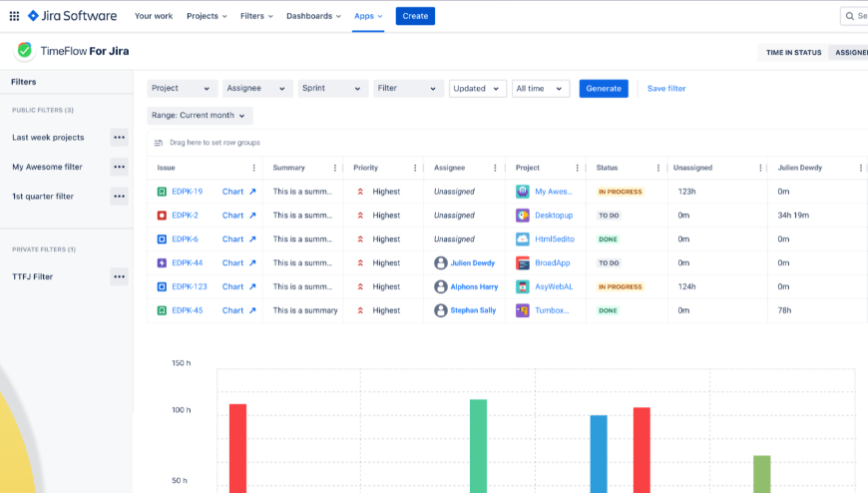This screenshot has width=868, height=493.
Task: Open Assignee column menu dots
Action: coord(495,168)
